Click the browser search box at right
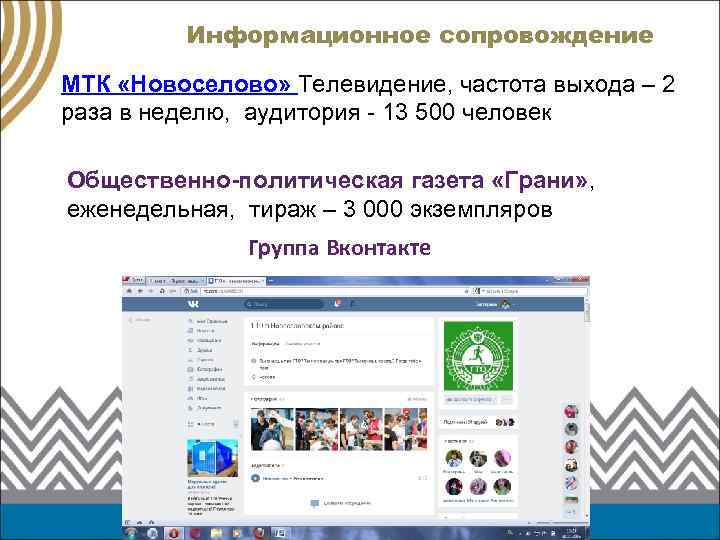 529,291
